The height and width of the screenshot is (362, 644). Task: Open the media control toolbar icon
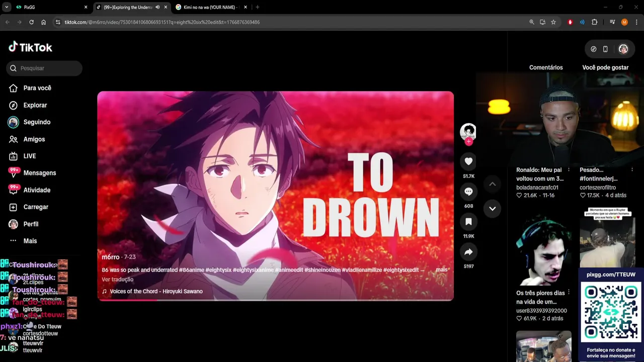612,22
